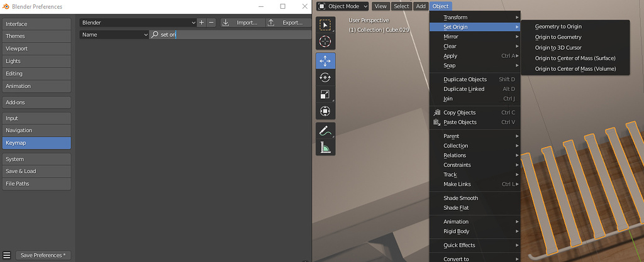Switch to the Viewport preferences tab
Viewport: 644px width, 262px height.
(36, 48)
